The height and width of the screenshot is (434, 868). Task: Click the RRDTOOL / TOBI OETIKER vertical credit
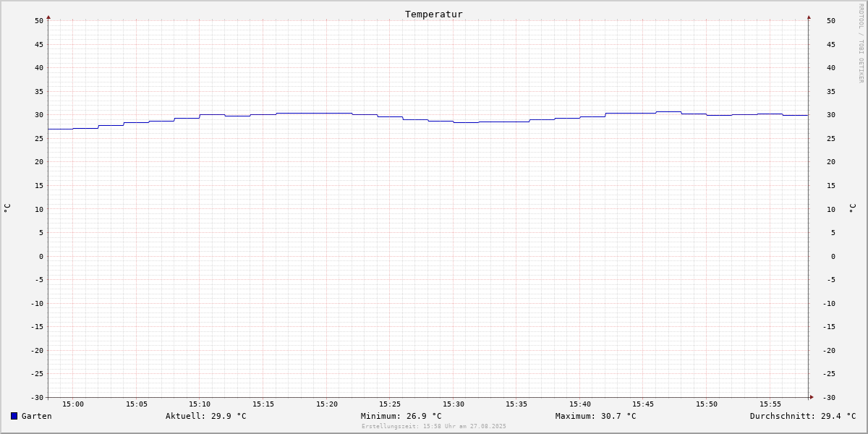click(x=861, y=43)
